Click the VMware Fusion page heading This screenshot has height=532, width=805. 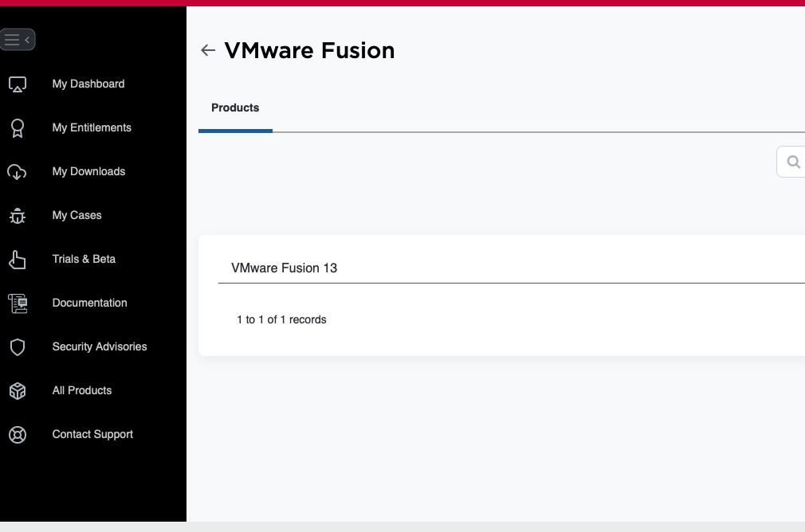tap(309, 50)
